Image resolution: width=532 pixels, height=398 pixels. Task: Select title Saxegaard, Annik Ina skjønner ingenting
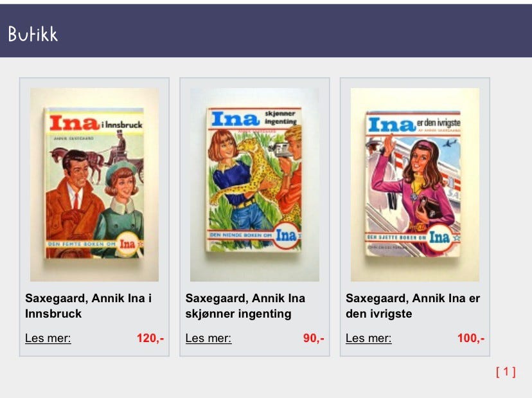point(245,305)
